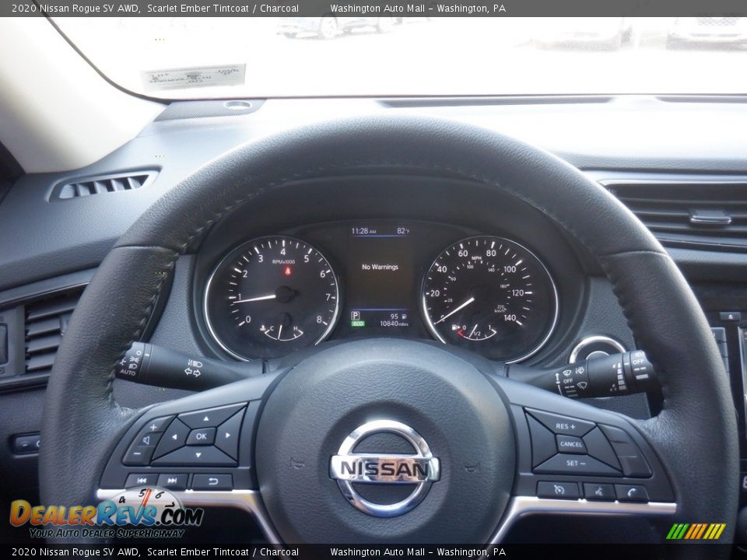Tap the phone call button

(632, 493)
